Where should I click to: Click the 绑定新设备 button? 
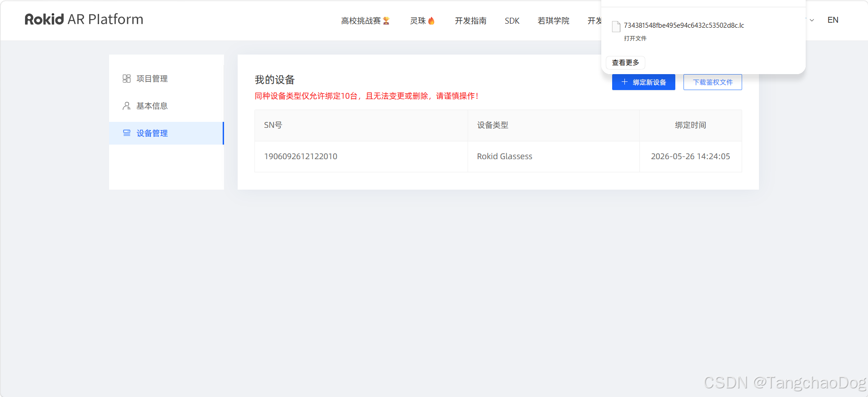click(x=644, y=82)
